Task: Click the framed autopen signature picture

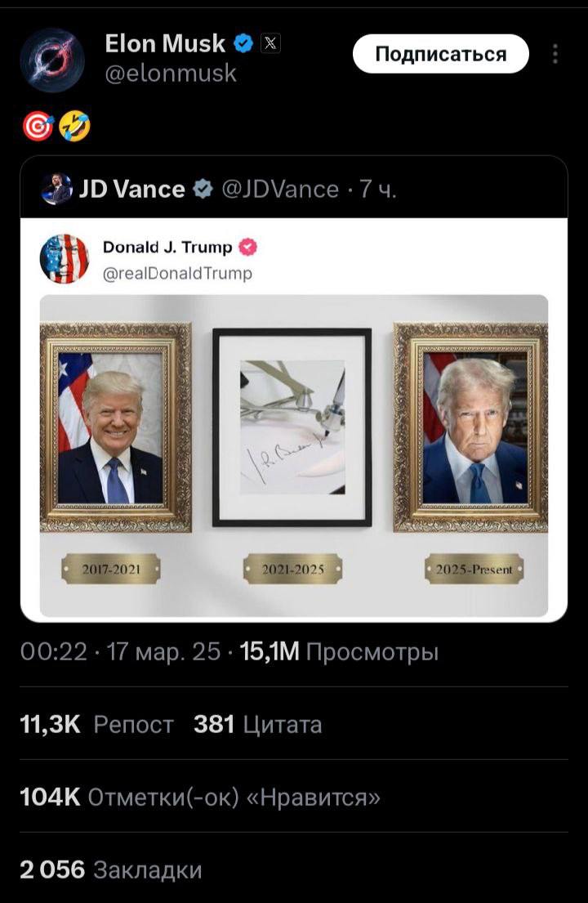Action: (292, 427)
